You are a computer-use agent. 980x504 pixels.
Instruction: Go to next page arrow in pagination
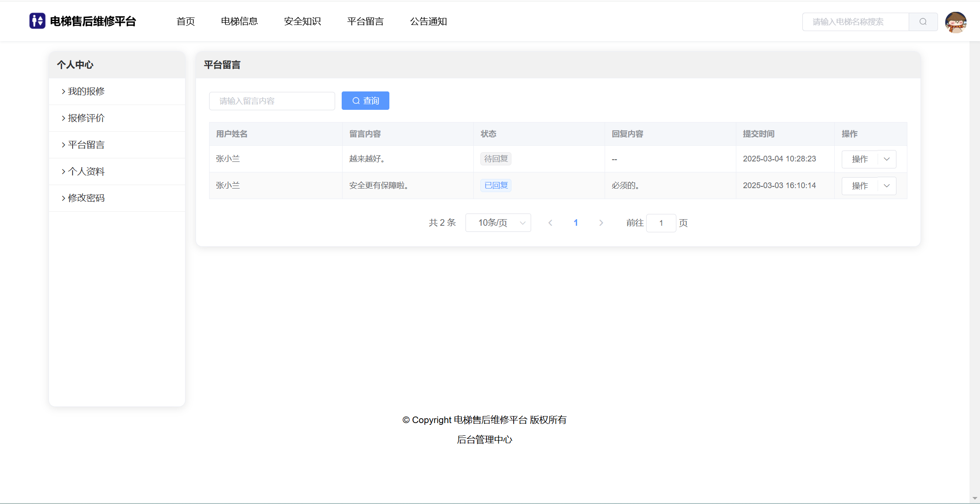[x=601, y=223]
